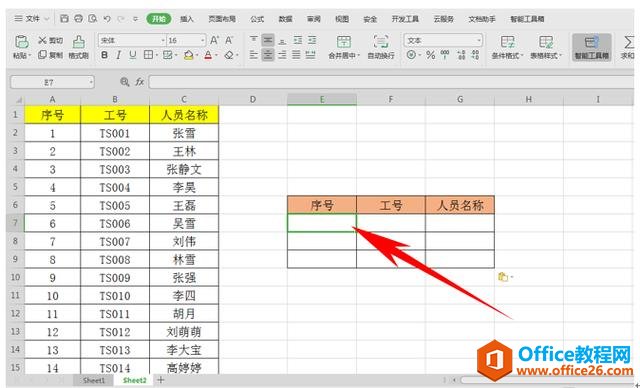Decrease the cell indent
640x388 pixels.
tap(298, 40)
